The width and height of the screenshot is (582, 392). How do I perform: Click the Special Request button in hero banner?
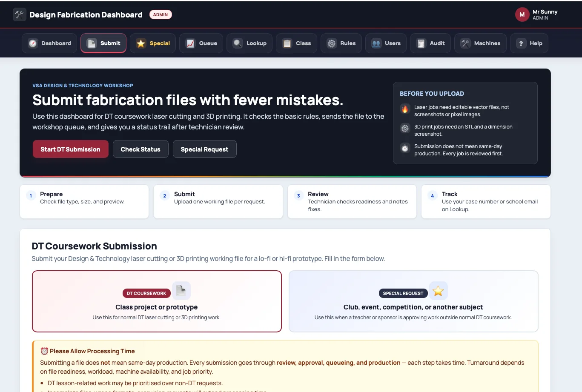pyautogui.click(x=204, y=149)
